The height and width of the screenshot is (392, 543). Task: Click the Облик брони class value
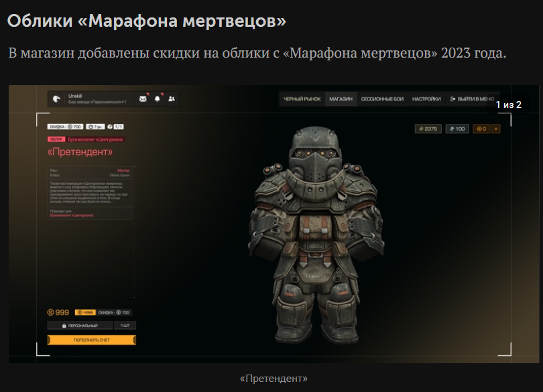[119, 175]
